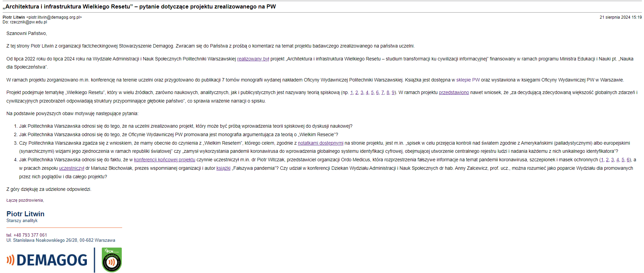Open source link 1 after "teorią spiskową (np."
The width and height of the screenshot is (644, 273).
pyautogui.click(x=352, y=92)
